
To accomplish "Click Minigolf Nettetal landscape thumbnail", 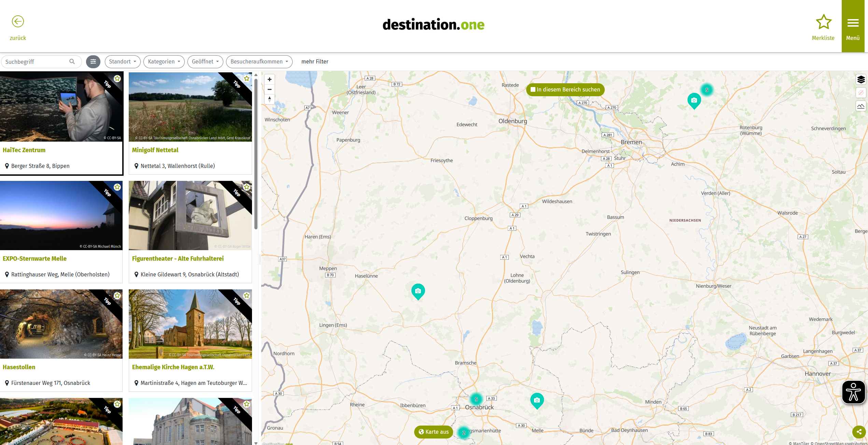I will tap(190, 107).
